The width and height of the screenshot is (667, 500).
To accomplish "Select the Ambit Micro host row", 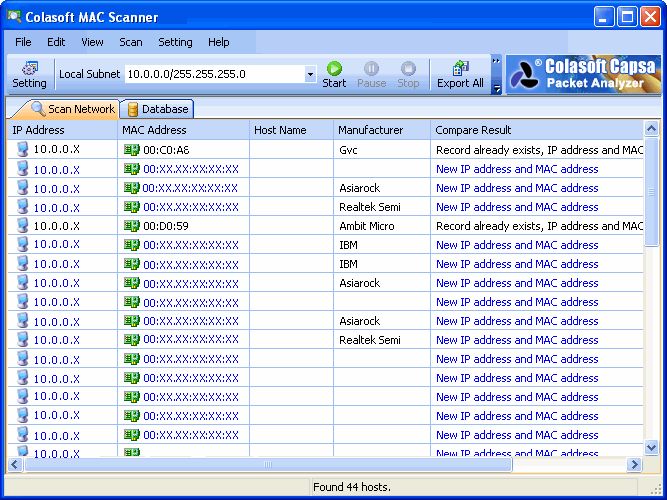I will [300, 226].
